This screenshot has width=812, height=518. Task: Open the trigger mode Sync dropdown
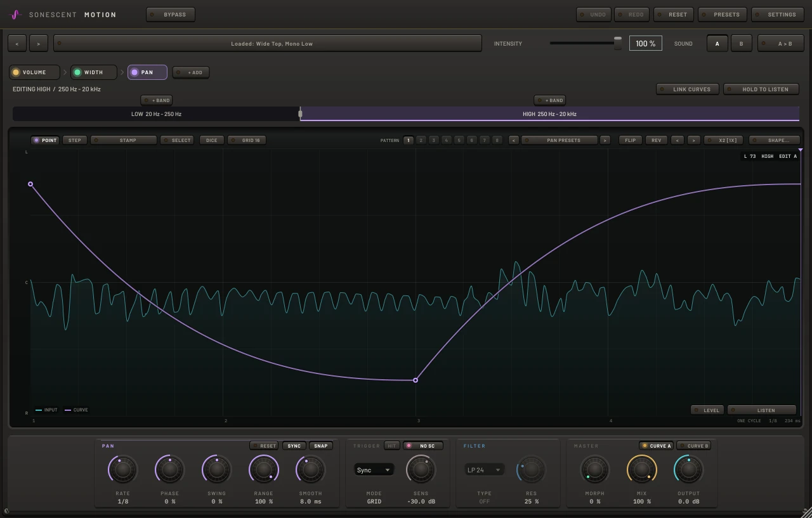[x=374, y=470]
